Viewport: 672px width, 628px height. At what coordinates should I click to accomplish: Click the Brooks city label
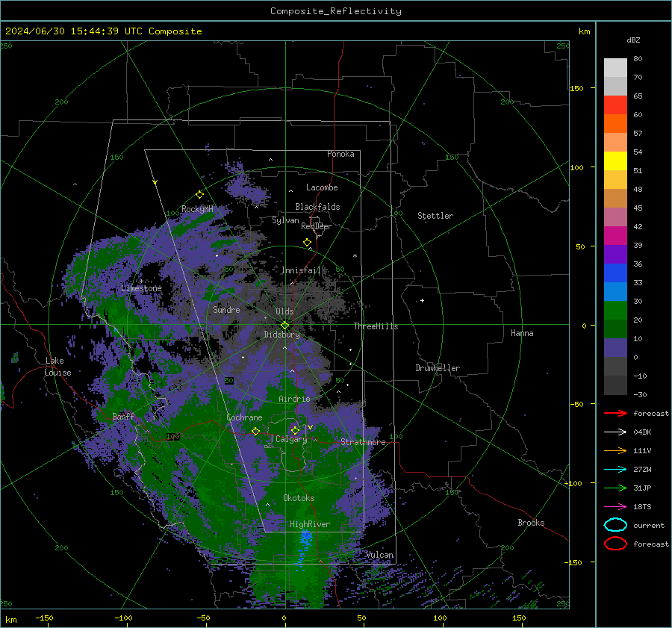pos(531,523)
